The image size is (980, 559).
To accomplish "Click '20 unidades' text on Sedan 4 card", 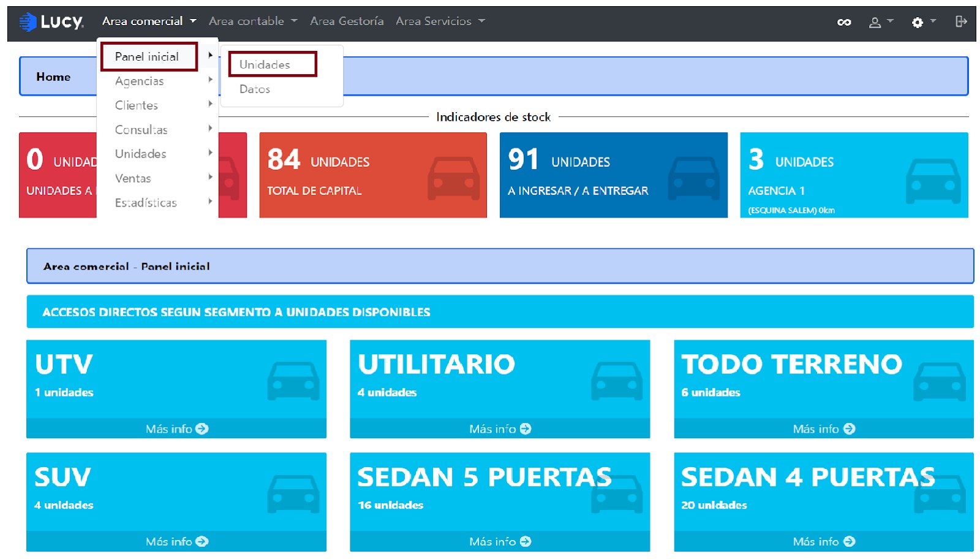I will coord(714,506).
